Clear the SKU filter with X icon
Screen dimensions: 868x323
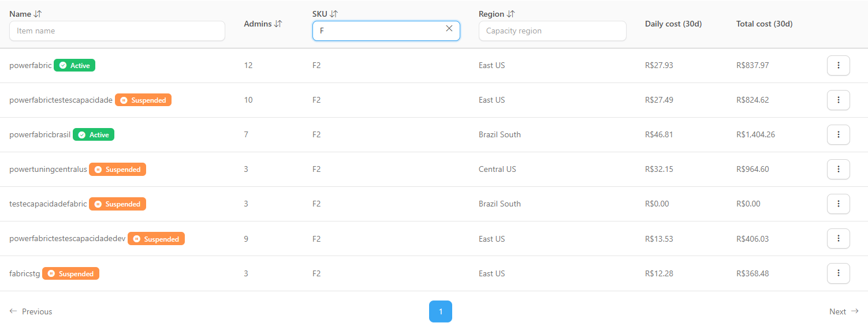pos(449,29)
